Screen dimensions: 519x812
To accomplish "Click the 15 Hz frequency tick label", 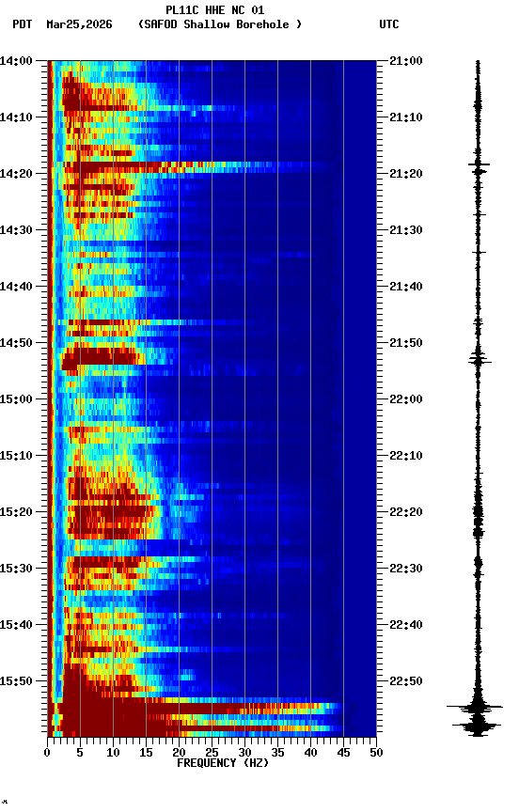I will point(146,753).
